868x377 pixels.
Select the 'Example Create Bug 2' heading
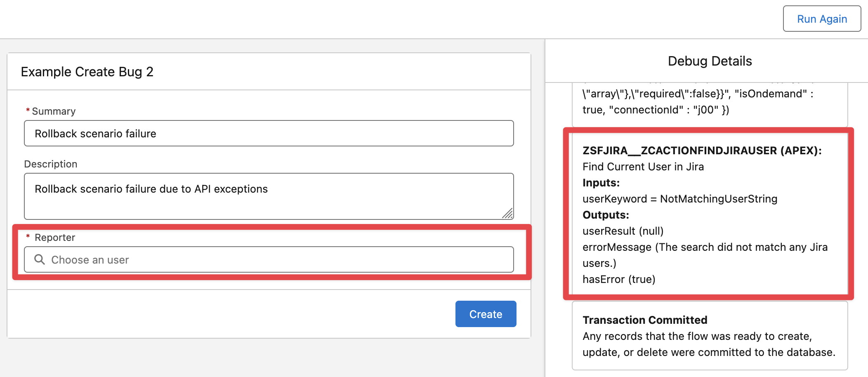click(x=87, y=72)
